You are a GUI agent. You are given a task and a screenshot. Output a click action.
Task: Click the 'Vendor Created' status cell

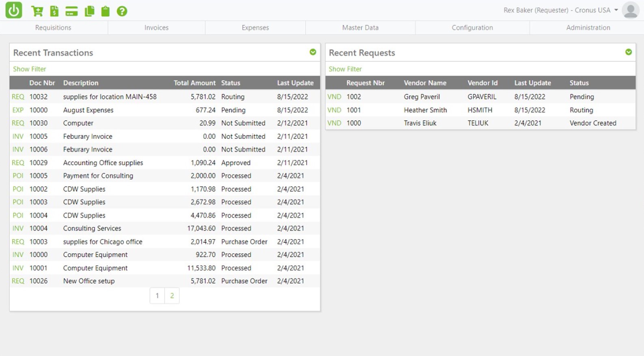tap(593, 123)
